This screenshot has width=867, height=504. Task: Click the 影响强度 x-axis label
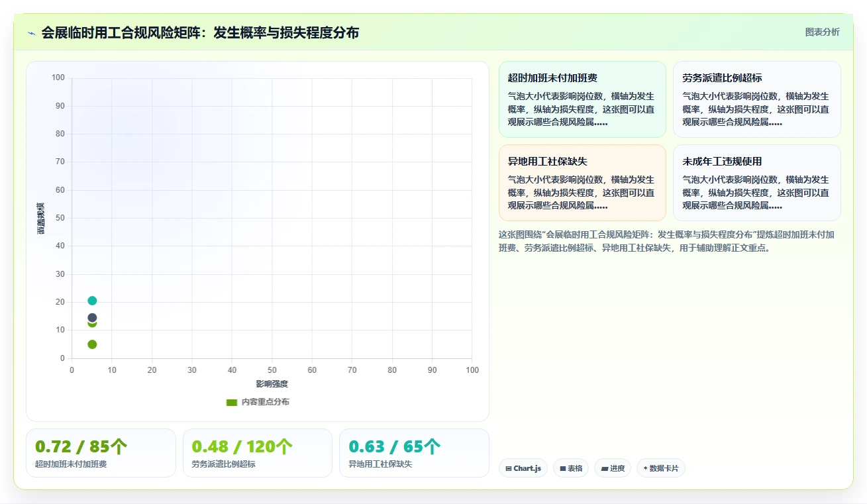[x=272, y=384]
